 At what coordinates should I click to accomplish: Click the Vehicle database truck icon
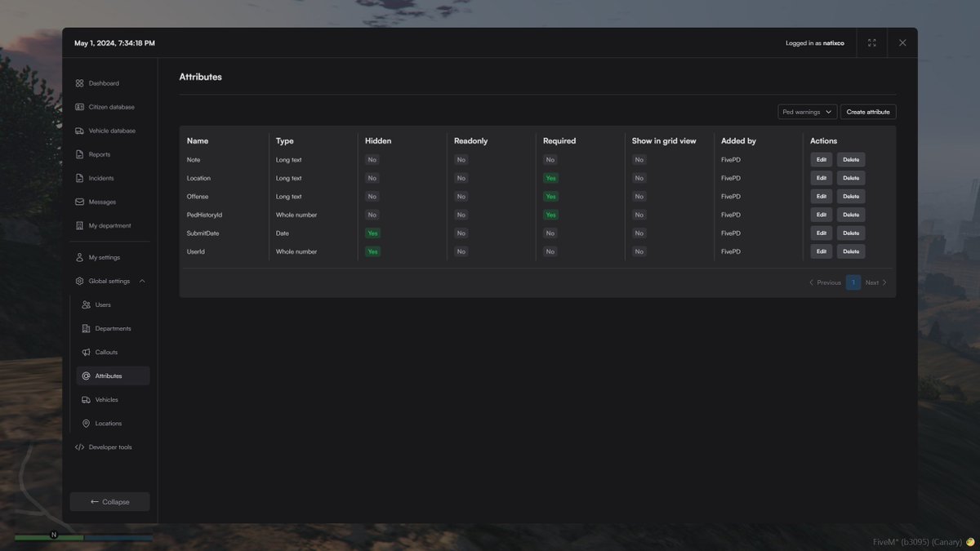click(79, 131)
